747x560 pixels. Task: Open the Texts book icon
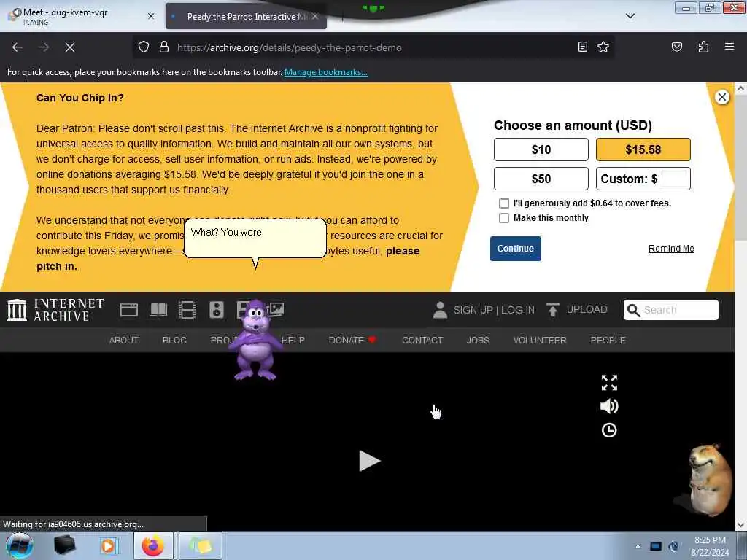point(158,310)
